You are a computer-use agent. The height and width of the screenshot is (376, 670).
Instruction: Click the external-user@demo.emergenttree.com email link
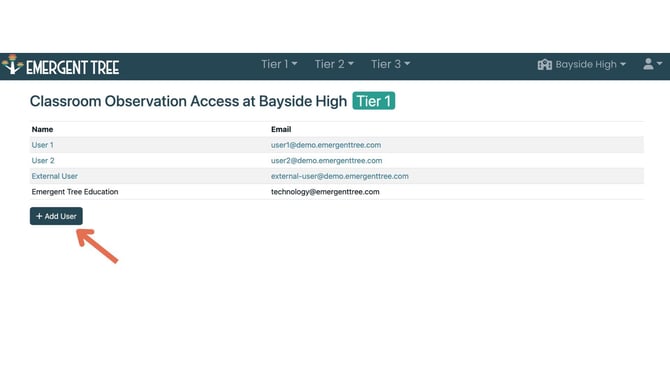pos(340,176)
